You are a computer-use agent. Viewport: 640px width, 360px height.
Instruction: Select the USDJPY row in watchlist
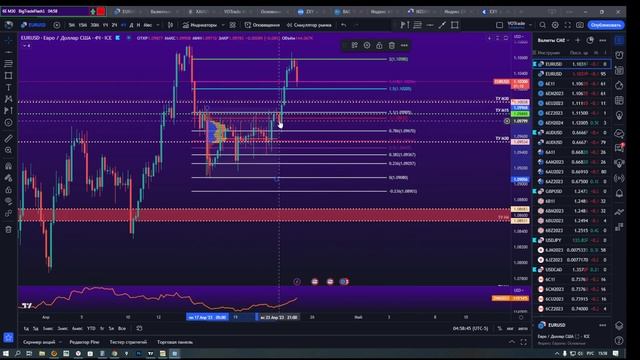572,240
